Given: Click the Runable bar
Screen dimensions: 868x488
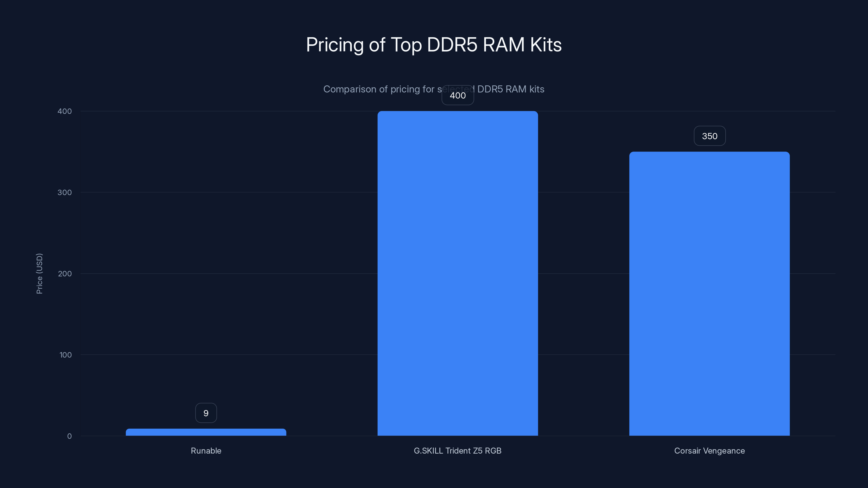Looking at the screenshot, I should tap(206, 432).
